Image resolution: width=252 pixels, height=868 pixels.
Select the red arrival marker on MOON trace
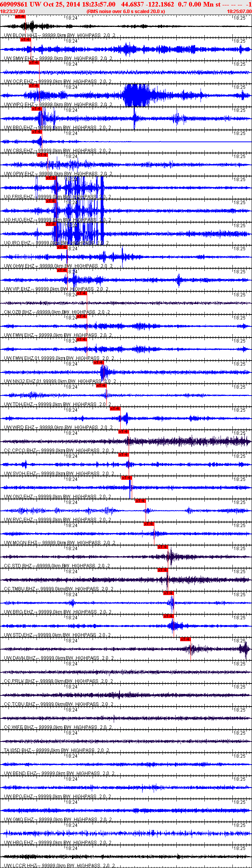pos(149,524)
